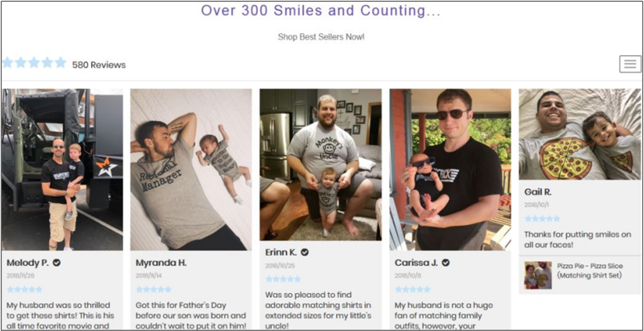Click the overall five-star rating icons
Screen dimensions: 644x331
point(34,63)
